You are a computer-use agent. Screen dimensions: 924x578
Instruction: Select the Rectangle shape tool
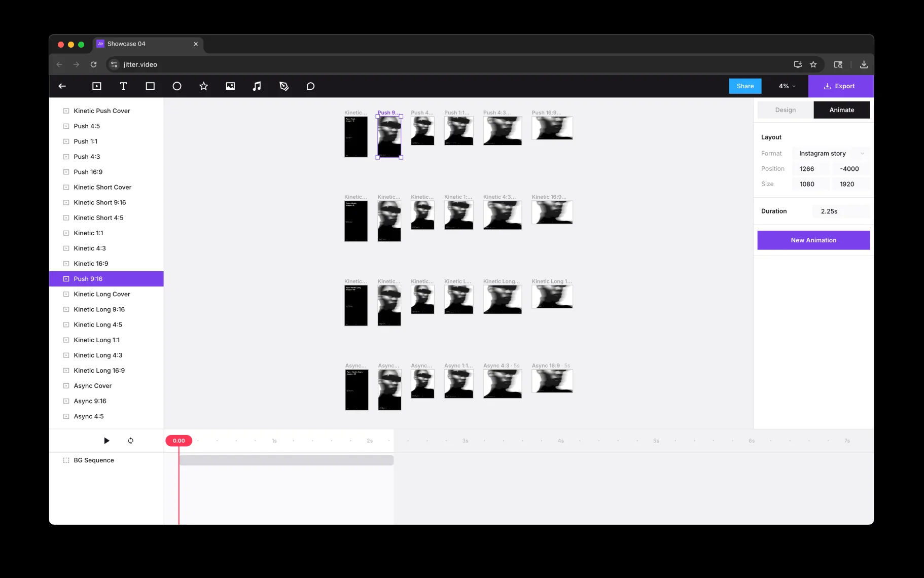(x=150, y=86)
